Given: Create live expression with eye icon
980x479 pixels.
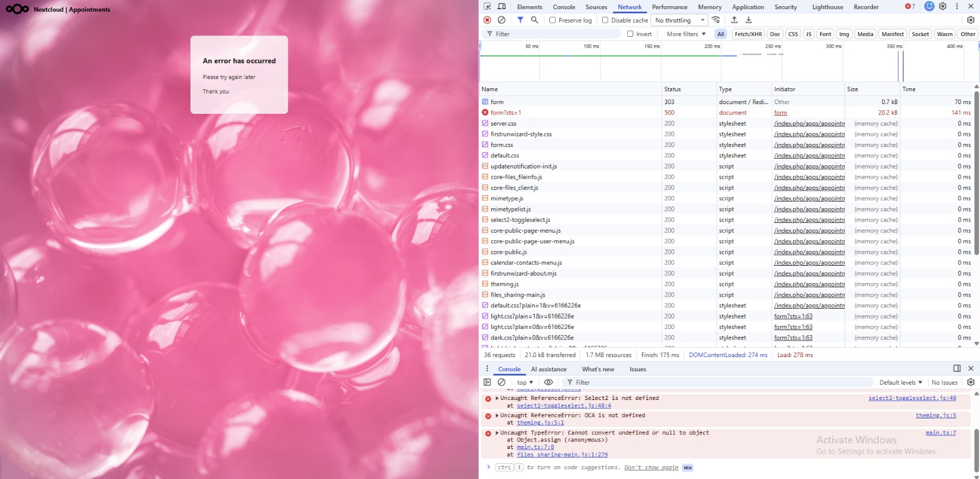Looking at the screenshot, I should pos(548,382).
